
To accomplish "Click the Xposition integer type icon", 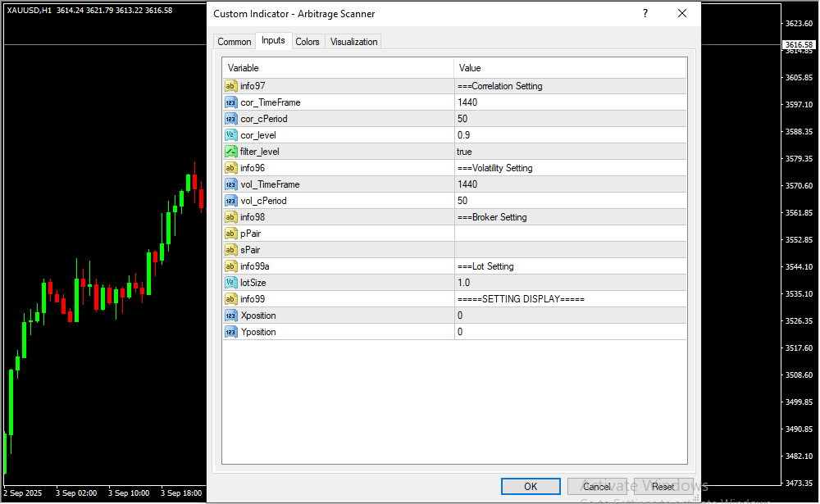I will coord(230,316).
